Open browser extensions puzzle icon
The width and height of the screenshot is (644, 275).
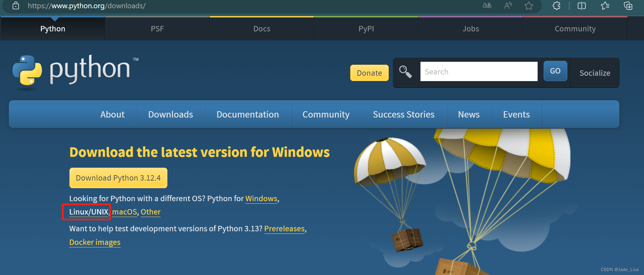(x=556, y=6)
